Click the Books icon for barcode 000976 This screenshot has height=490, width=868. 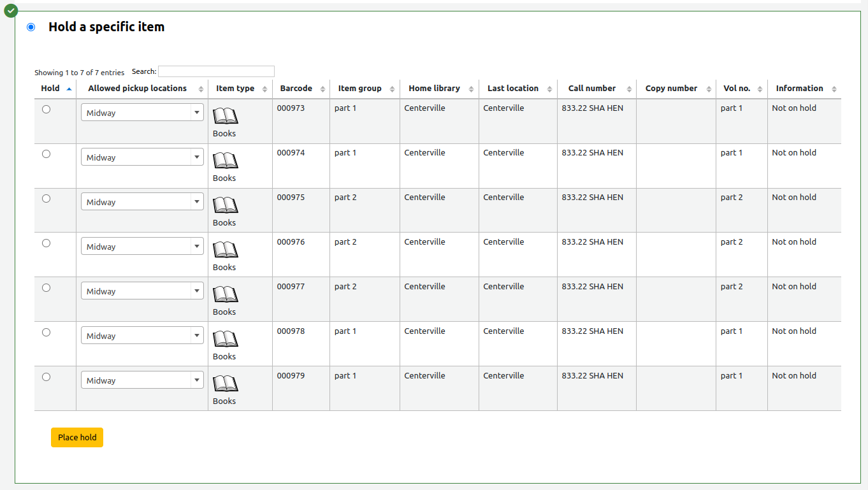click(x=225, y=250)
